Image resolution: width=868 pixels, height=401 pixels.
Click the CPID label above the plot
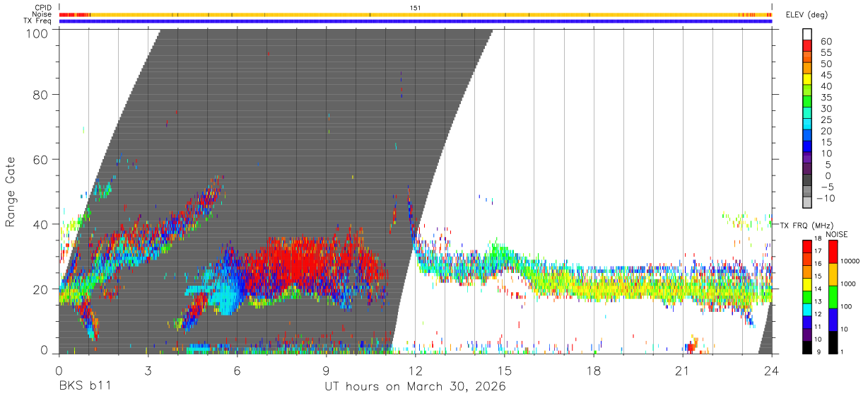click(x=45, y=8)
